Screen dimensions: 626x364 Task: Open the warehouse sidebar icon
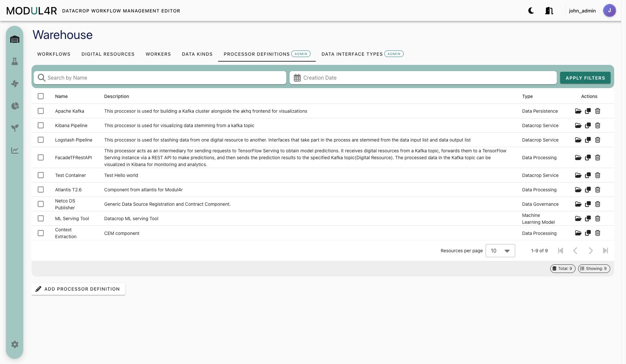[x=15, y=40]
